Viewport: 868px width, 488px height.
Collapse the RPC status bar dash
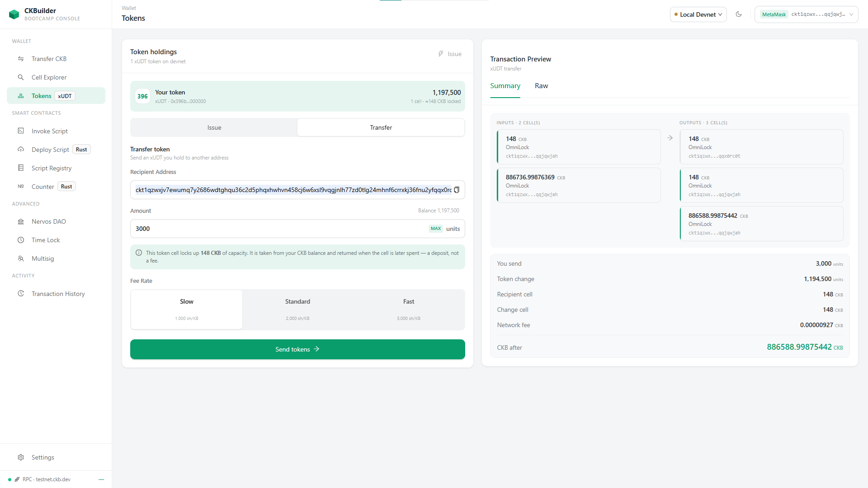(101, 479)
